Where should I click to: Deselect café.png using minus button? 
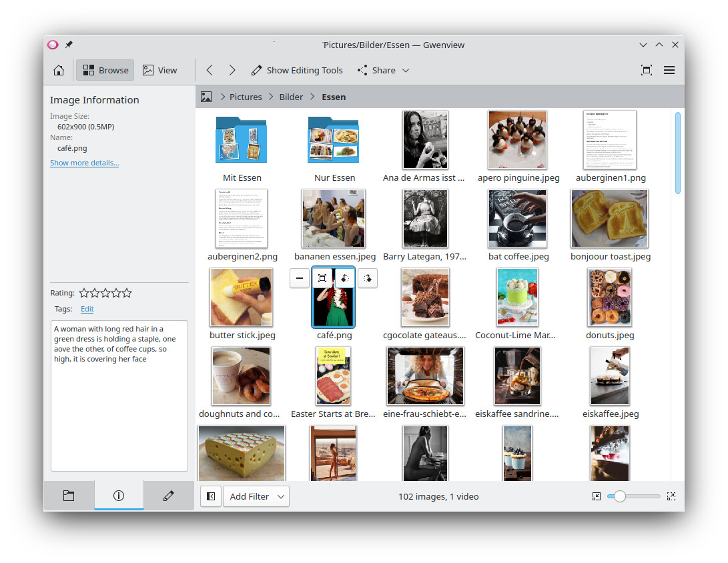(x=300, y=278)
